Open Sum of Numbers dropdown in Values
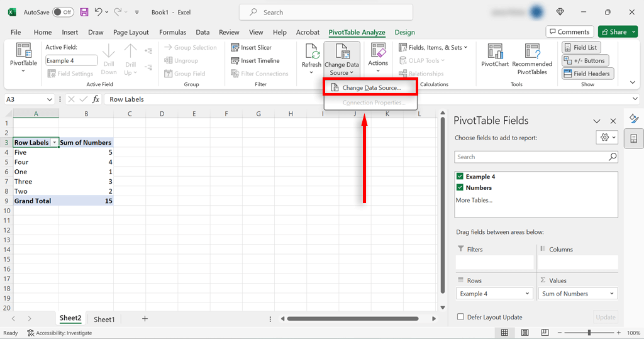 (x=611, y=293)
